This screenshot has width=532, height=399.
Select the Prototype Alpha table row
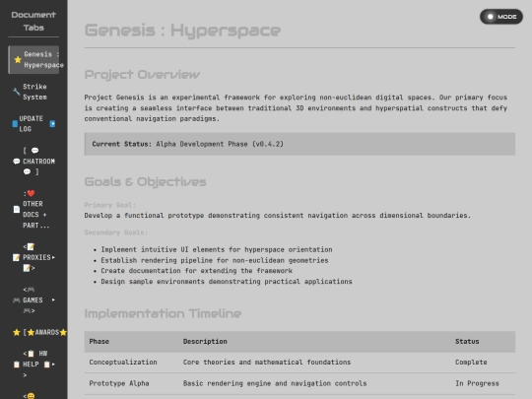(x=299, y=383)
